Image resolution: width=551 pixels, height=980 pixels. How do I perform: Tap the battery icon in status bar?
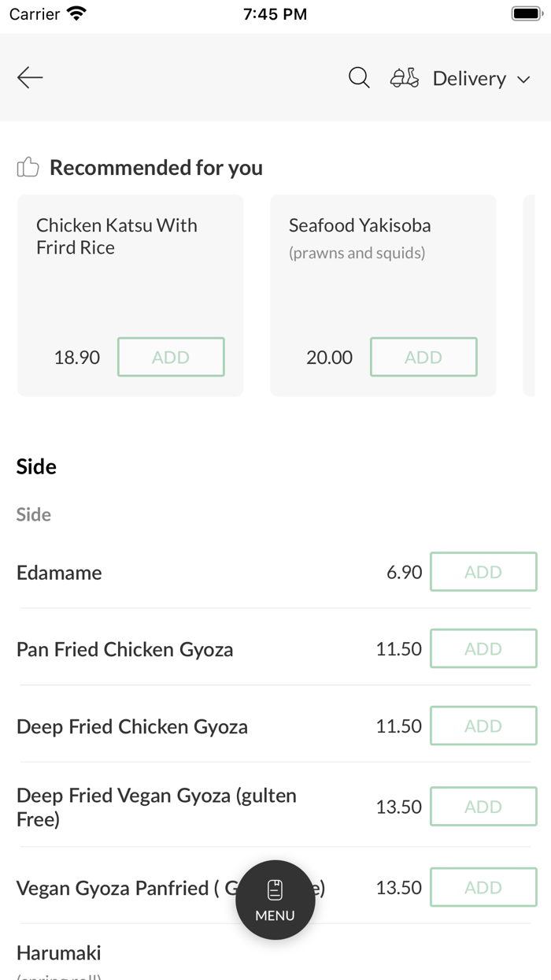(x=525, y=14)
